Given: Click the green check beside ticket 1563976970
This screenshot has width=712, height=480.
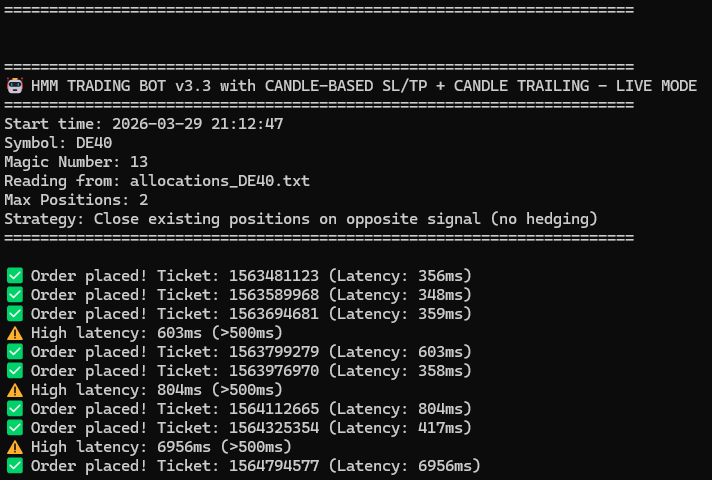Looking at the screenshot, I should tap(15, 371).
